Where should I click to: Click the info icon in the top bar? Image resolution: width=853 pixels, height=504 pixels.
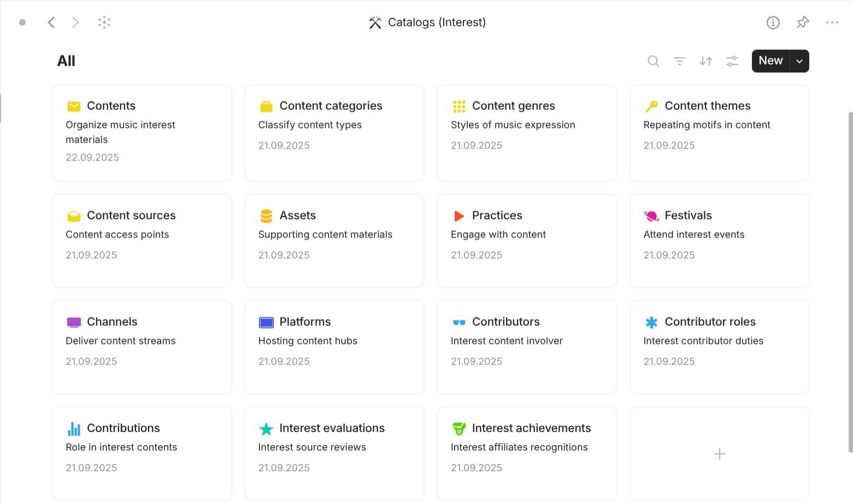[773, 22]
